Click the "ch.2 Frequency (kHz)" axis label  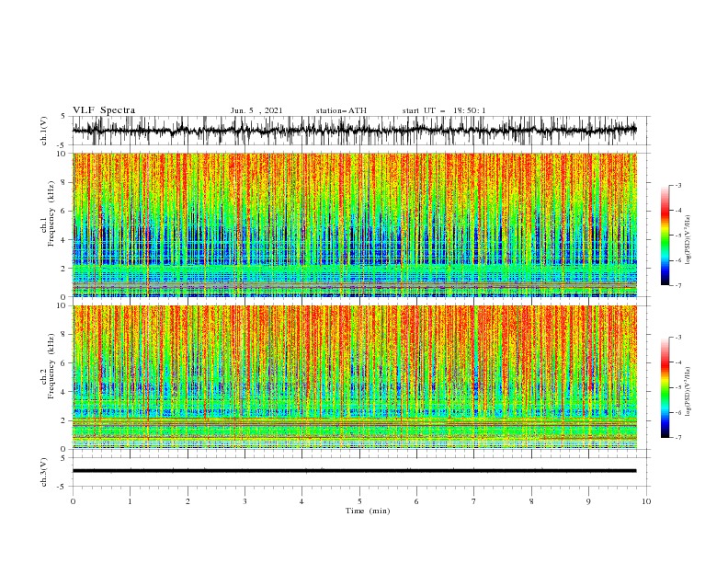tap(48, 366)
